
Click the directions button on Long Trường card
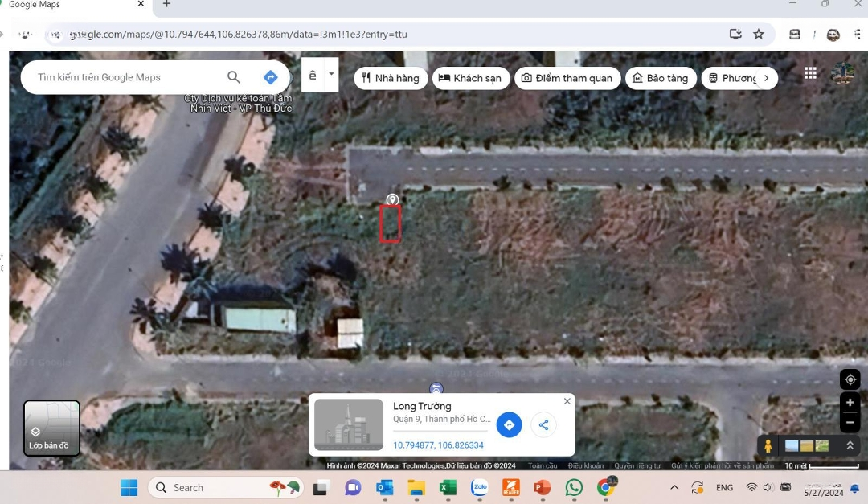pyautogui.click(x=509, y=424)
